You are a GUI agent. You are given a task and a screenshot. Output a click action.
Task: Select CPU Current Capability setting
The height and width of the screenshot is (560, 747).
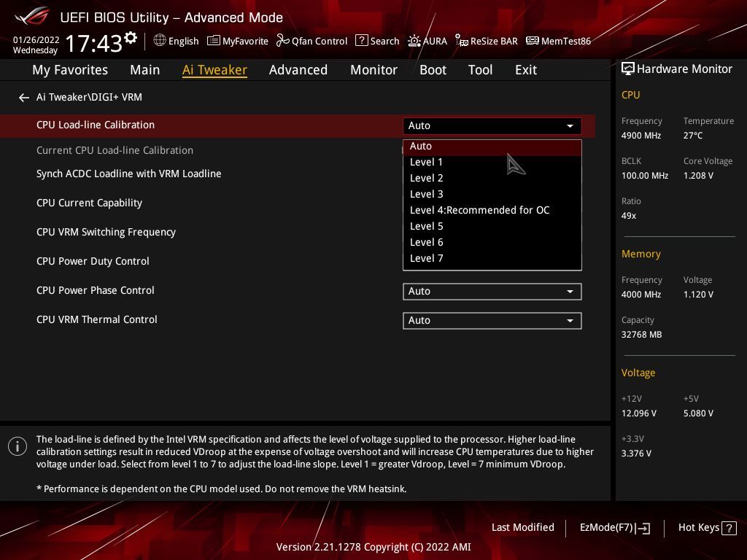89,203
